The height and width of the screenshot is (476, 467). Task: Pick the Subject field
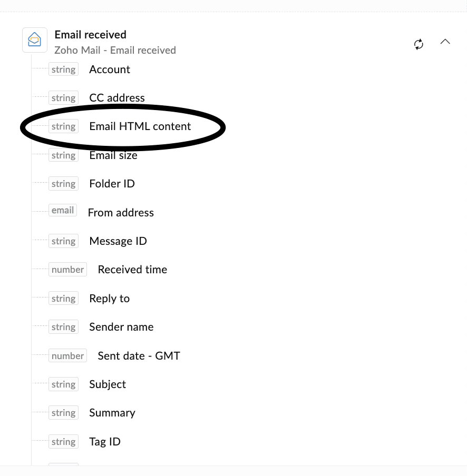click(108, 384)
